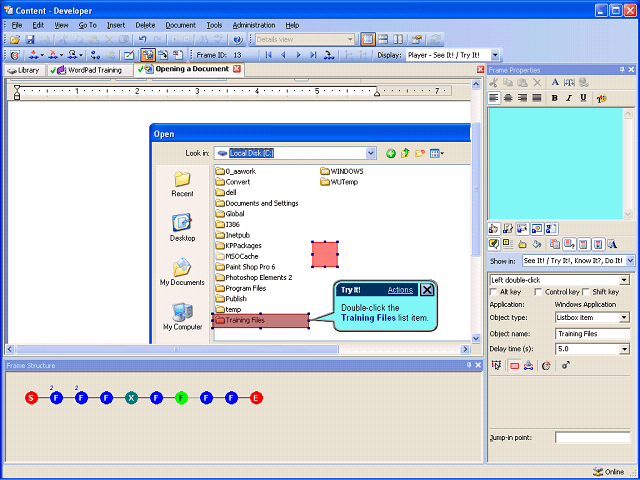Select the vertical split layout icon

398,40
